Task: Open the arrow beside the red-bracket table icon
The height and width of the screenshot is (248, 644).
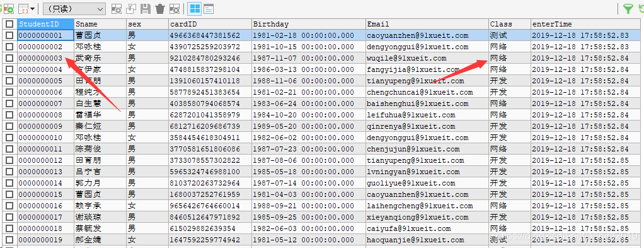Action: click(32, 8)
